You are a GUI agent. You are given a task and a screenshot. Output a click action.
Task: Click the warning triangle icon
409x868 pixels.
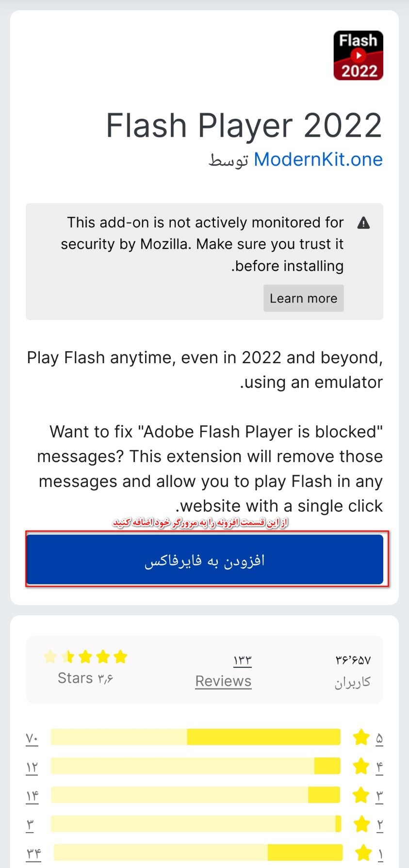click(363, 223)
